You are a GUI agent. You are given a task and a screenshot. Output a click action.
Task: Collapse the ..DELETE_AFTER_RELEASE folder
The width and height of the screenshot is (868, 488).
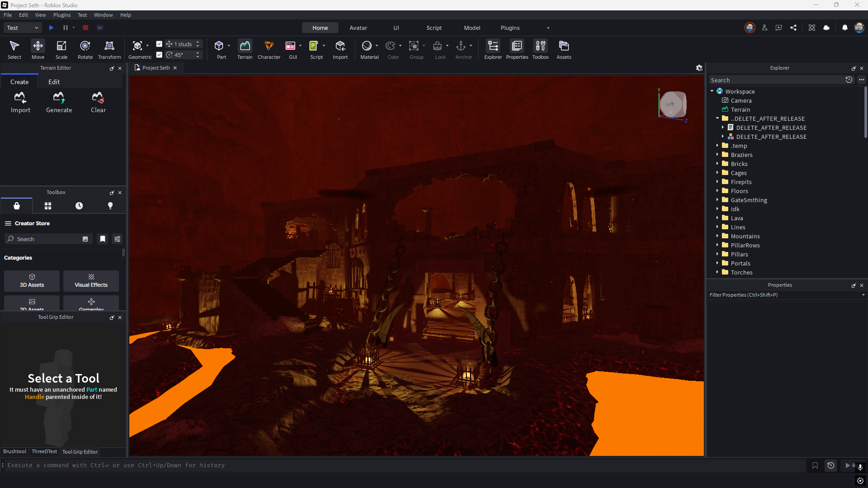pos(717,118)
